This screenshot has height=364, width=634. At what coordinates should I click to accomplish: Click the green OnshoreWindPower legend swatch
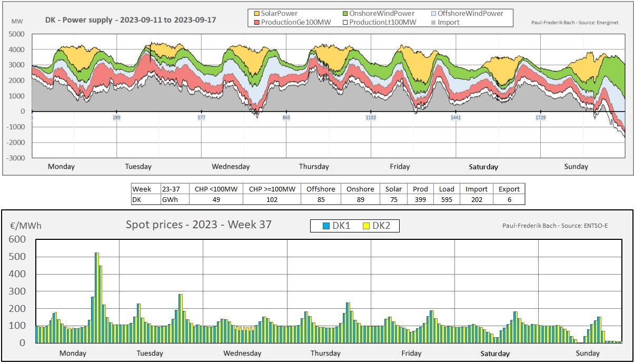(x=345, y=14)
